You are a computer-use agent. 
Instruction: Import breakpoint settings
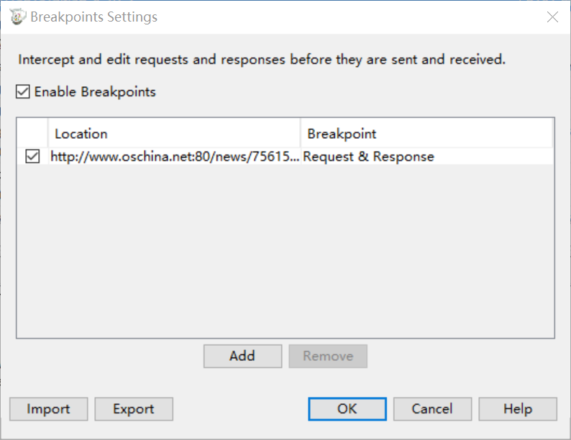(x=48, y=409)
